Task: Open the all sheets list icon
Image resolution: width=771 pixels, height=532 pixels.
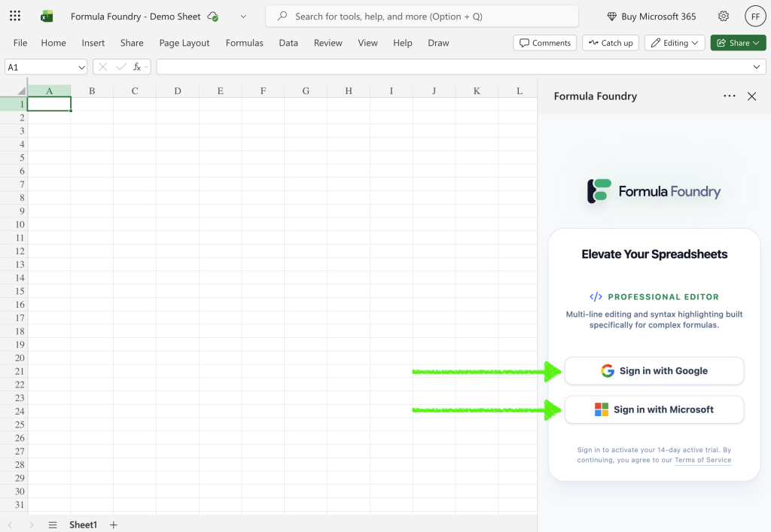Action: point(53,524)
